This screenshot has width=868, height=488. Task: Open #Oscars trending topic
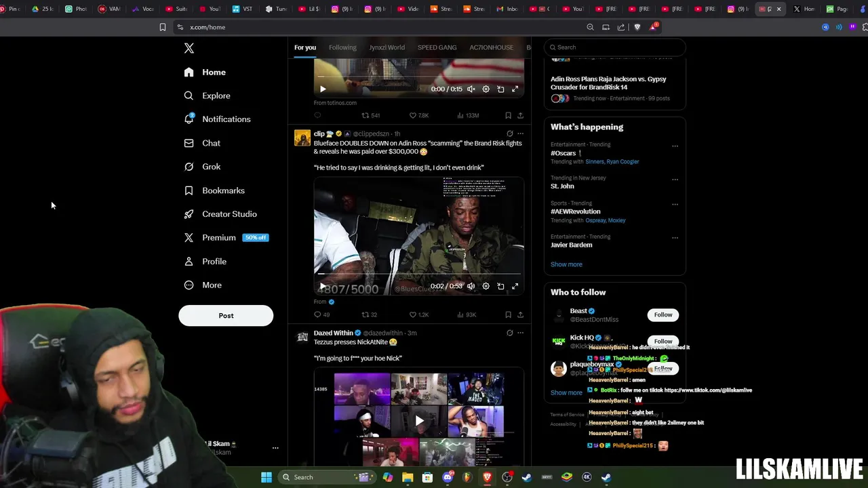pyautogui.click(x=564, y=153)
